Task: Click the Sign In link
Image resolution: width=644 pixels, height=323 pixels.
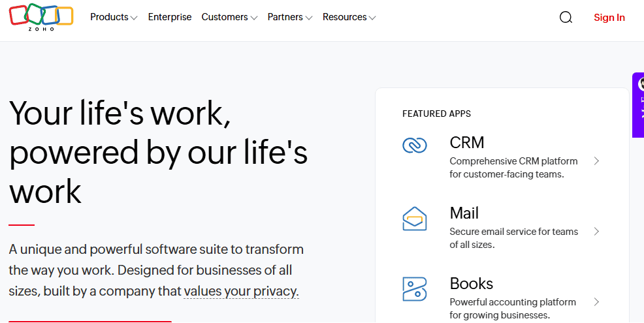Action: pyautogui.click(x=609, y=17)
